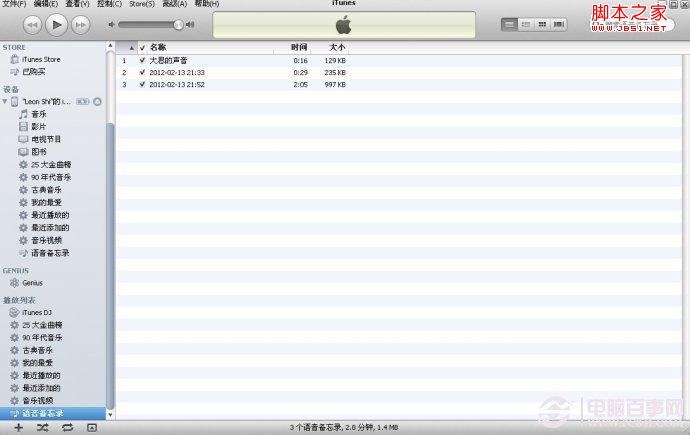Select 我的最爱 under the device
Screen dimensions: 690x435
(46, 202)
